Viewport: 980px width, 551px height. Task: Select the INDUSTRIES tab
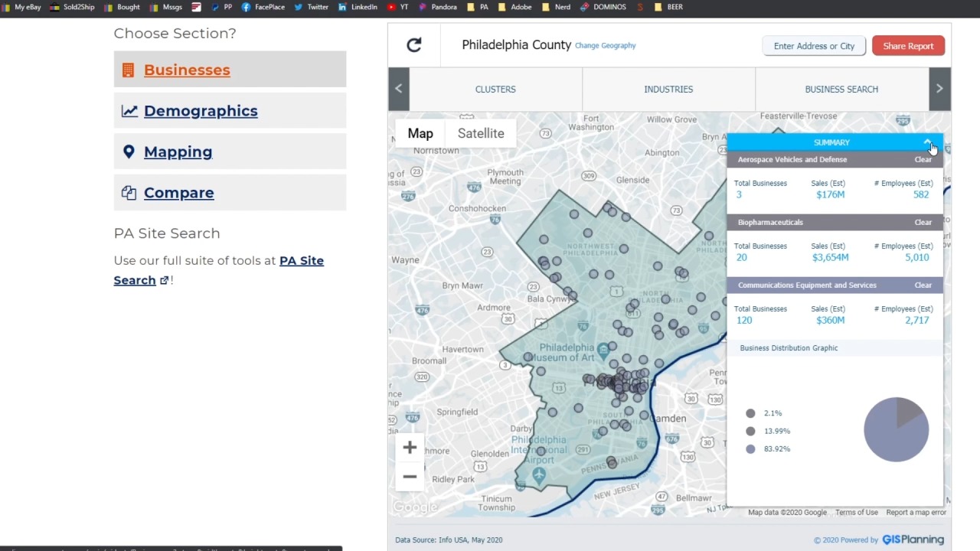pyautogui.click(x=668, y=89)
